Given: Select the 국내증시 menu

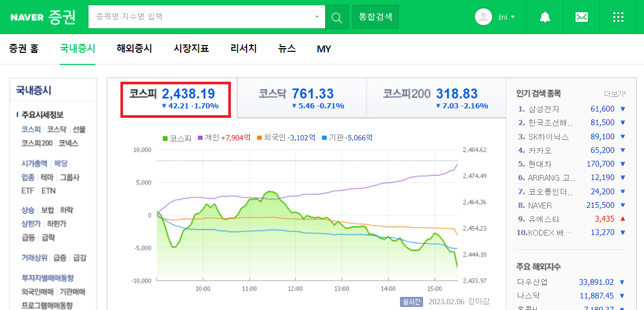Looking at the screenshot, I should (x=77, y=49).
